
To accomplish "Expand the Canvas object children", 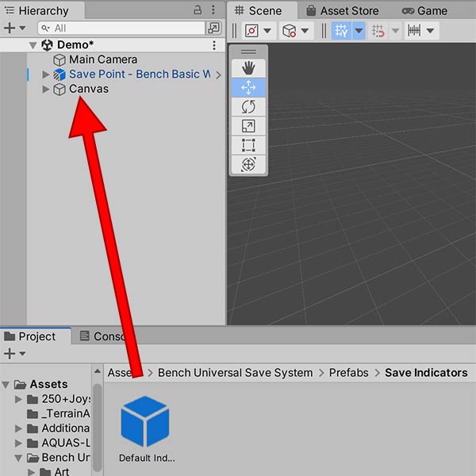I will [45, 89].
